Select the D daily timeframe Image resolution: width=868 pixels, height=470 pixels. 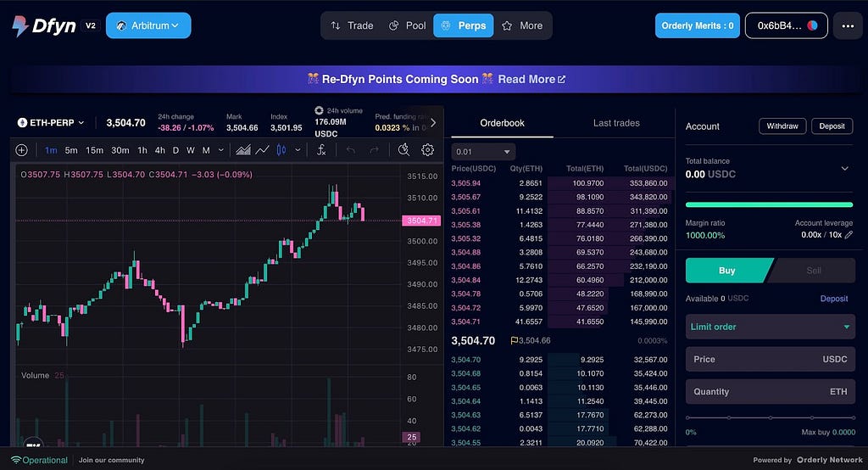[x=175, y=150]
